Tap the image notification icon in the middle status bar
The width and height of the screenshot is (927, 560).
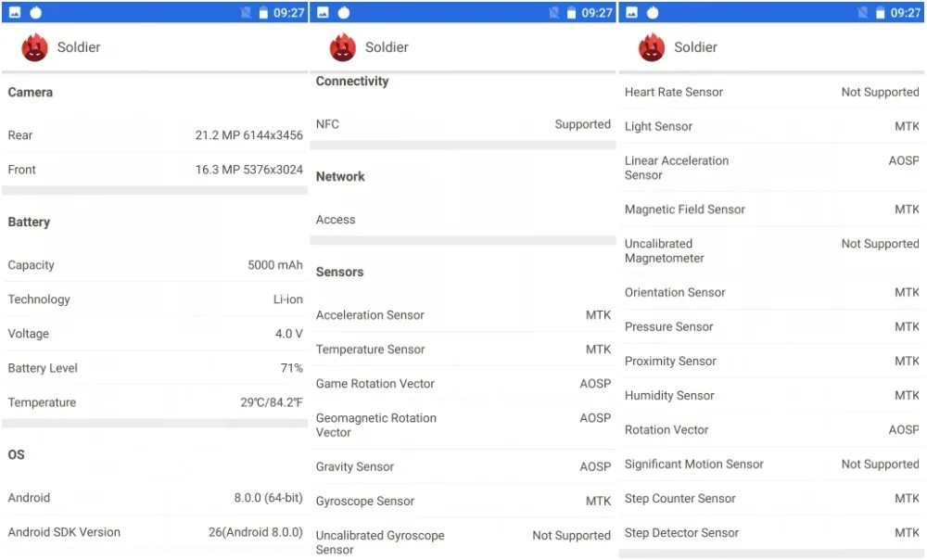323,12
